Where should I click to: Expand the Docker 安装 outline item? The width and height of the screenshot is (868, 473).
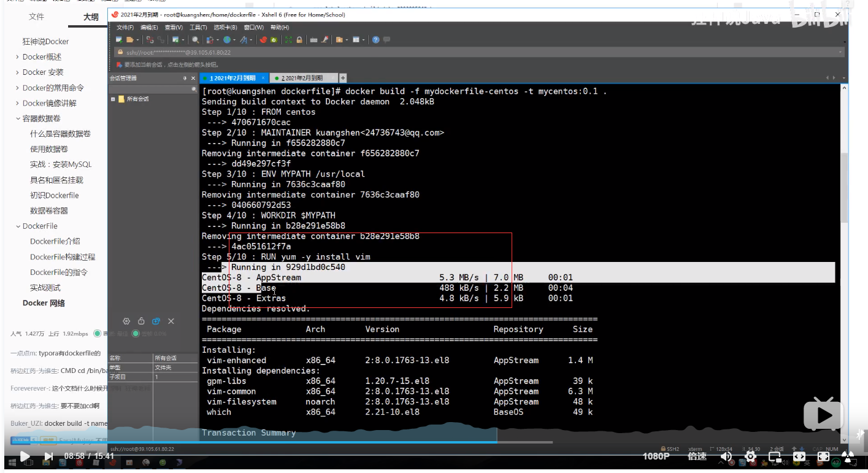tap(17, 72)
